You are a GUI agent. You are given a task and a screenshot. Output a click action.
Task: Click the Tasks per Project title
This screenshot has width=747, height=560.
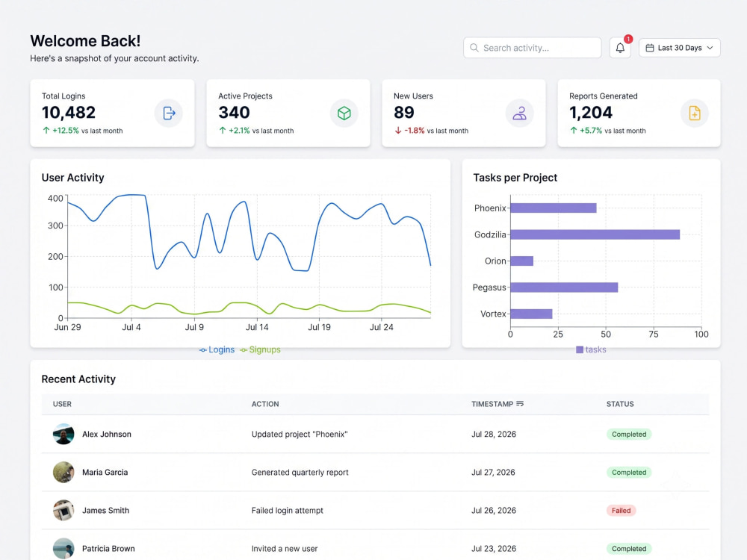tap(515, 178)
